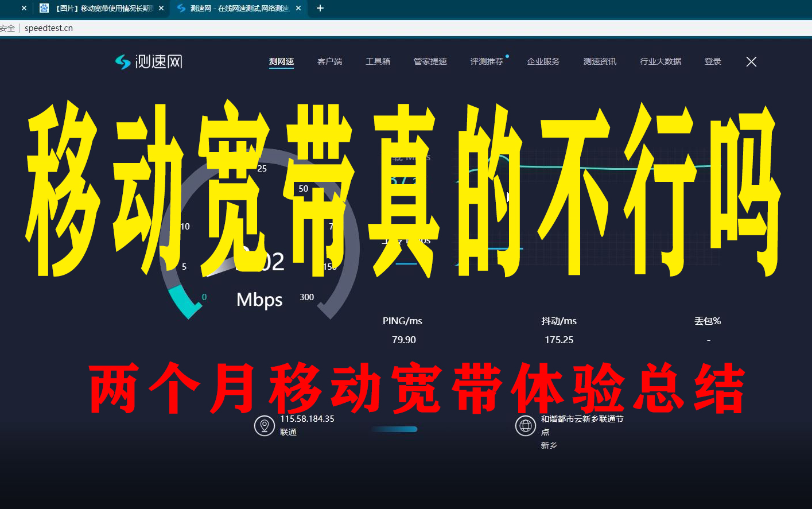The image size is (812, 509).
Task: Click the IP address 115.58.184.35
Action: point(307,419)
